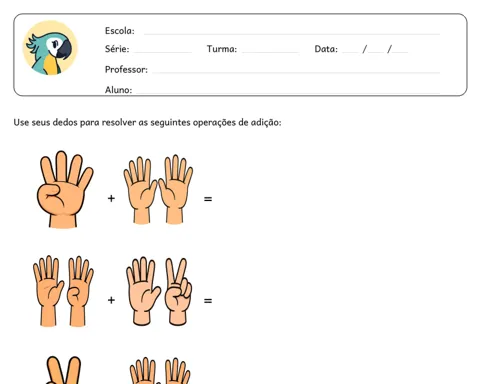
Task: Click the two hands starting the second equation
Action: (63, 291)
